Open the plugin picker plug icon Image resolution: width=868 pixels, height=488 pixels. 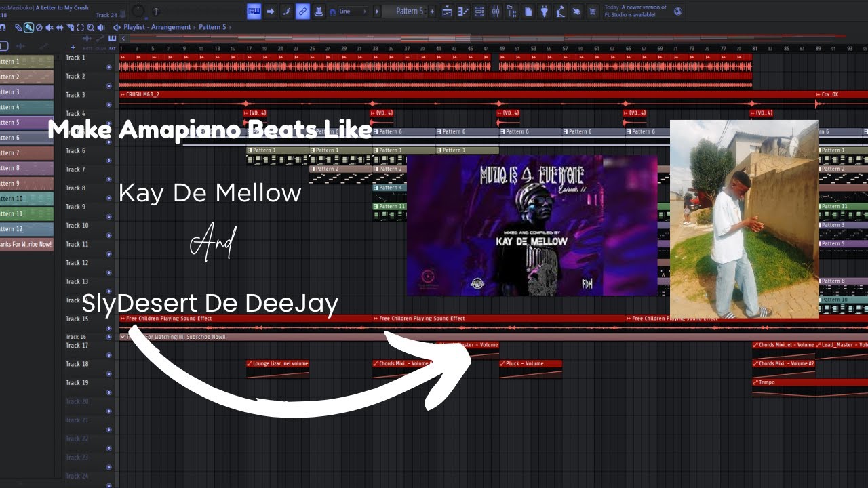(544, 11)
